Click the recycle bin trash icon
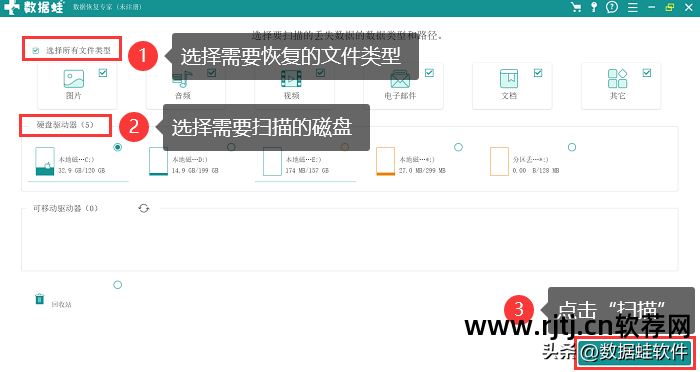 (x=40, y=298)
